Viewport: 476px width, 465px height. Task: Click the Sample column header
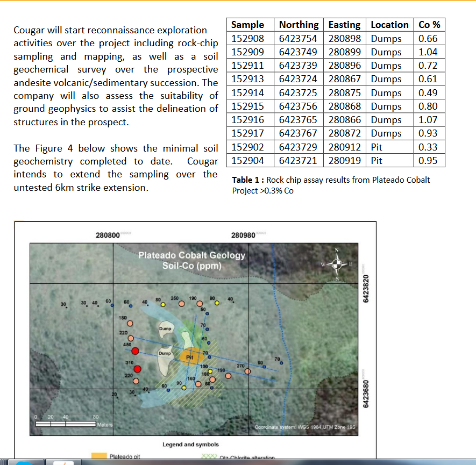click(x=250, y=25)
